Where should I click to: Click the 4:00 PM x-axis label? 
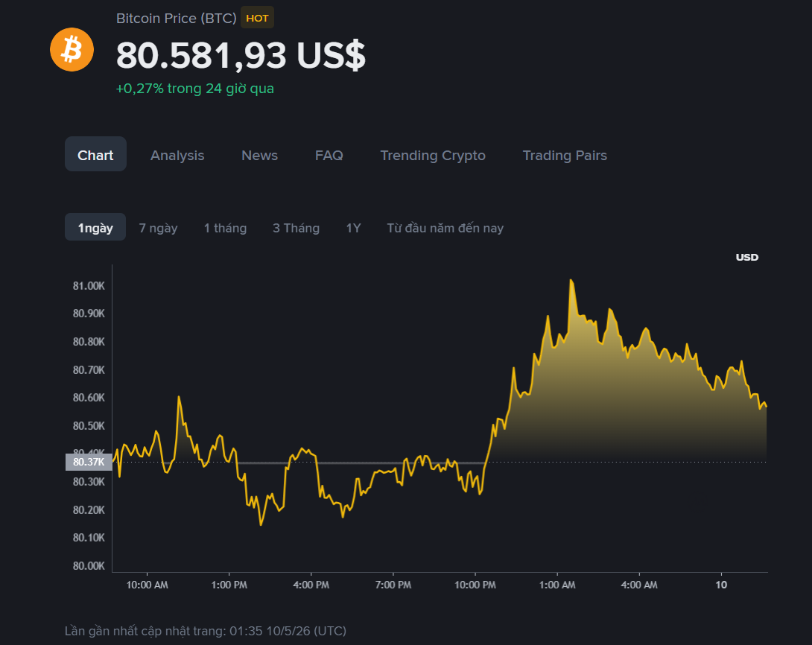(x=311, y=585)
